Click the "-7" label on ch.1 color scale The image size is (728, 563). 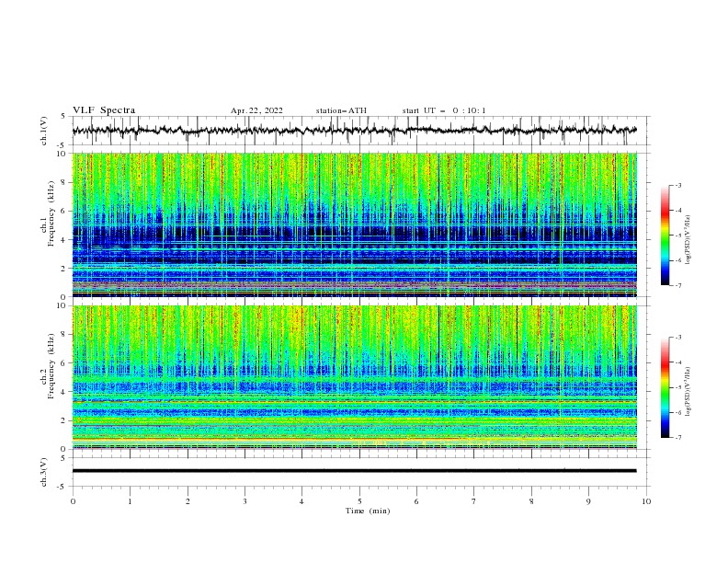678,285
